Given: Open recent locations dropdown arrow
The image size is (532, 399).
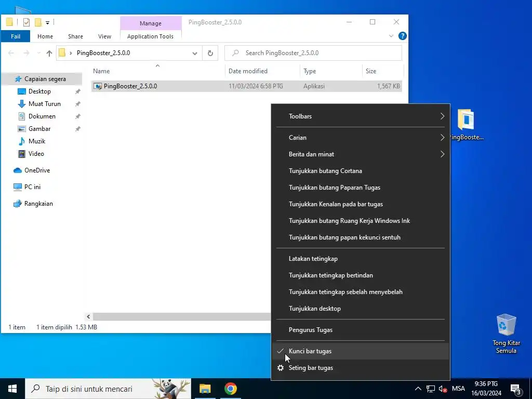Looking at the screenshot, I should point(38,54).
